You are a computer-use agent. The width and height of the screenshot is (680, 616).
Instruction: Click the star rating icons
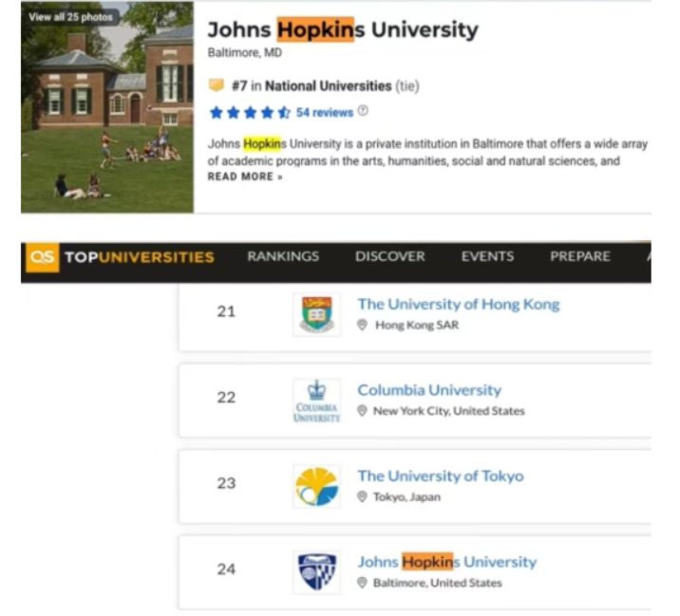(x=250, y=113)
